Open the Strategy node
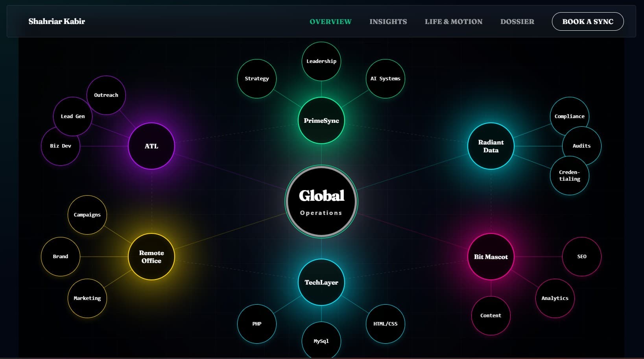The height and width of the screenshot is (359, 644). (256, 78)
